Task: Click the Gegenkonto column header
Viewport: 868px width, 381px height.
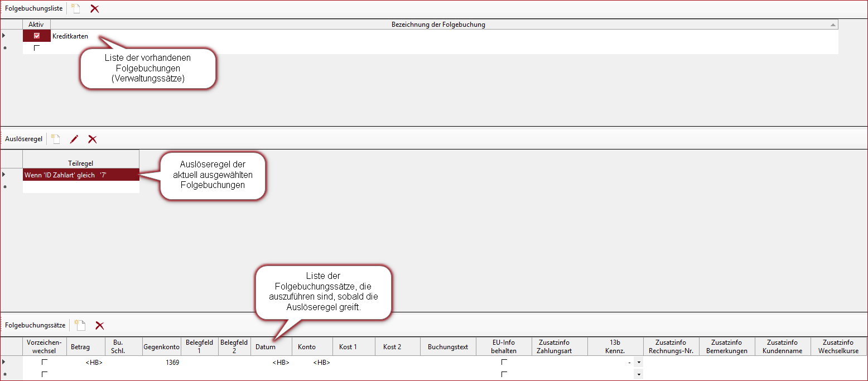Action: tap(161, 346)
